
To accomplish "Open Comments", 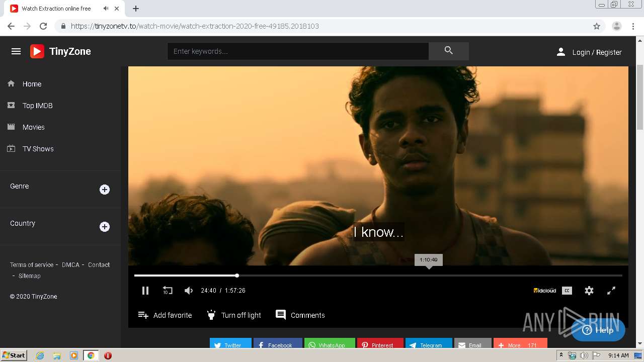I will (x=300, y=315).
